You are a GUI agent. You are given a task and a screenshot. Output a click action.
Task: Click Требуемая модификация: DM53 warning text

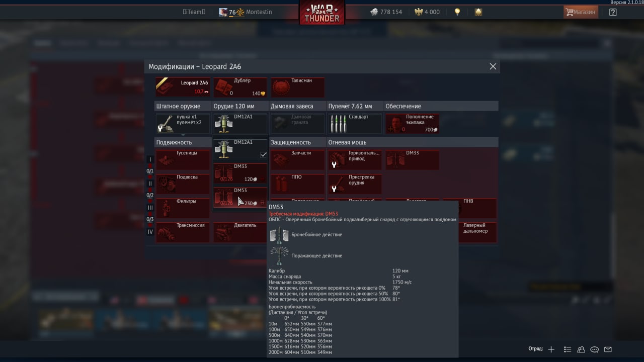(x=303, y=214)
